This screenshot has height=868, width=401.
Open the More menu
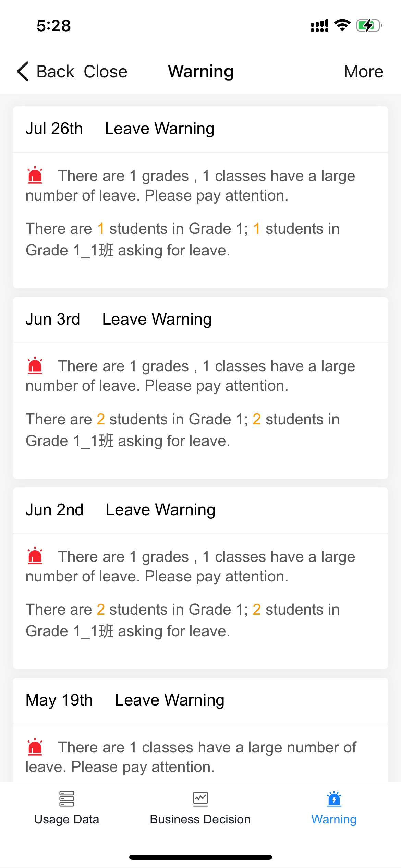click(x=363, y=72)
